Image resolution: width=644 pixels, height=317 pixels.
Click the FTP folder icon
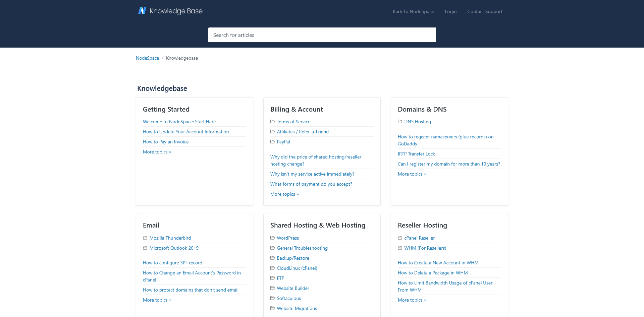tap(272, 278)
